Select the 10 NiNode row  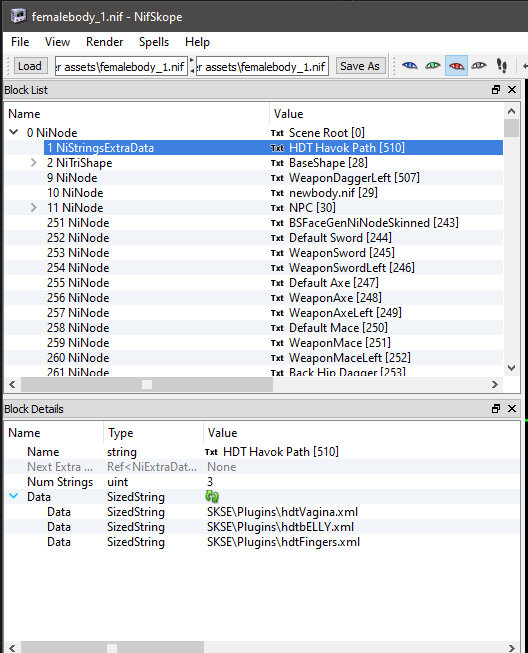[254, 193]
